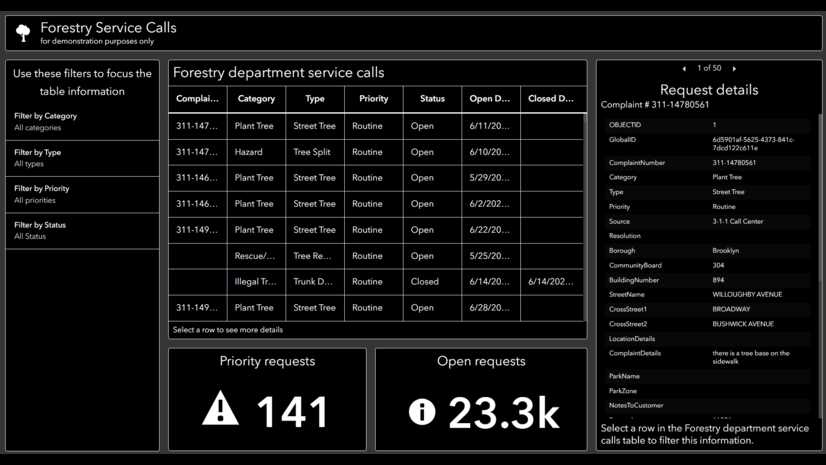Sort by the Type column header
The width and height of the screenshot is (826, 465).
[315, 98]
